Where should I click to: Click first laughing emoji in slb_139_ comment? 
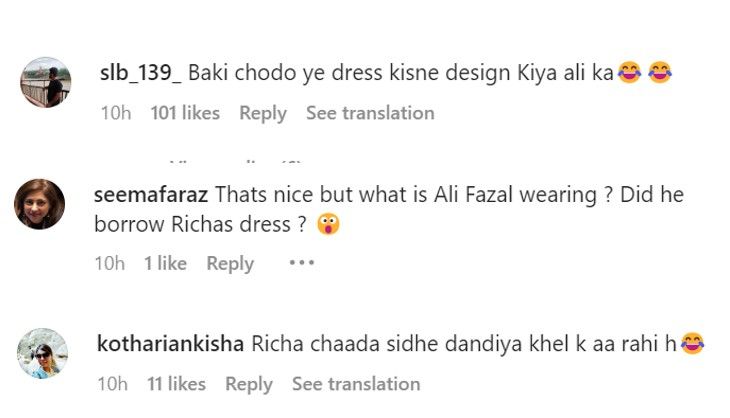point(629,73)
